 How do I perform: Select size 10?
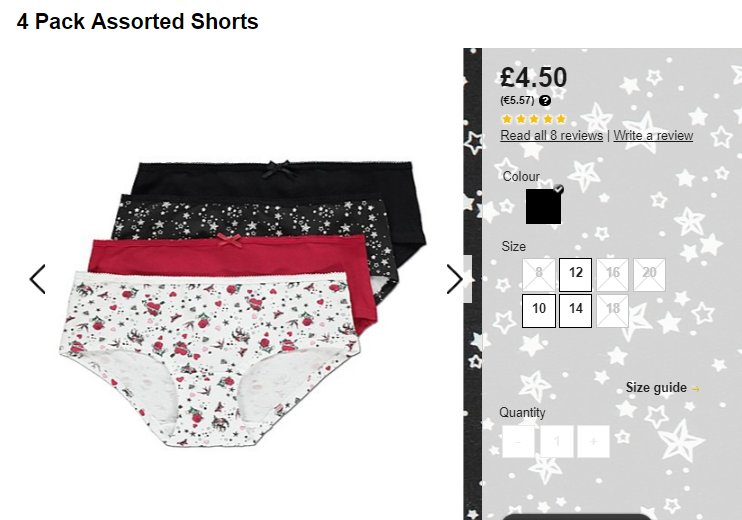coord(539,310)
